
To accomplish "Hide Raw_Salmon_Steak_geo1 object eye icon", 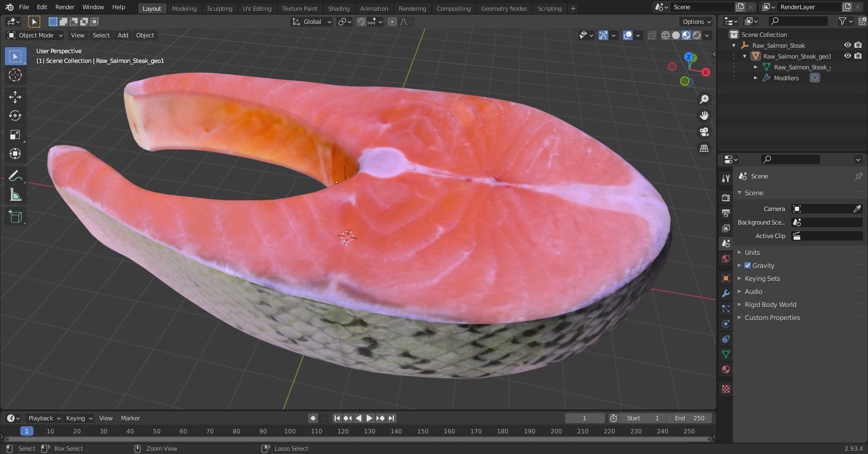I will coord(847,56).
